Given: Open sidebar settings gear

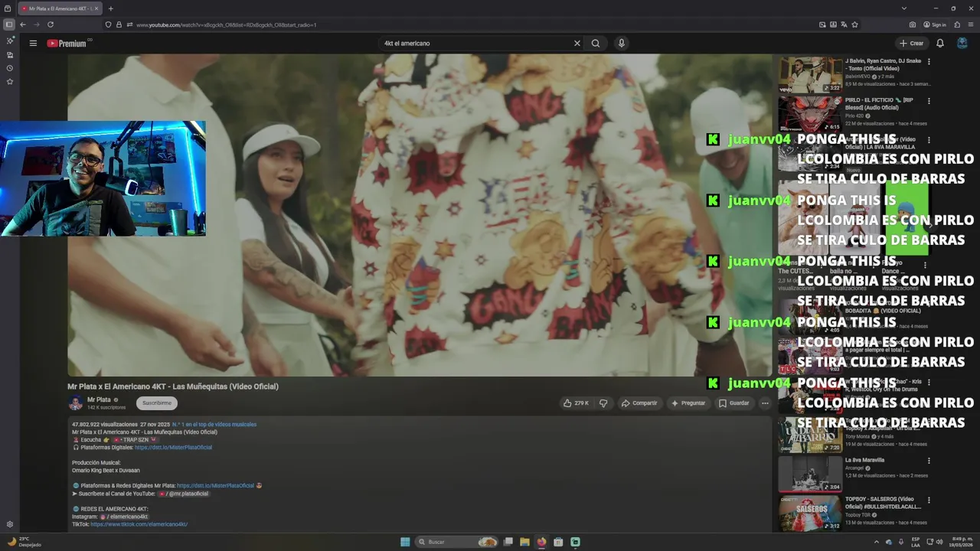Looking at the screenshot, I should coord(10,524).
